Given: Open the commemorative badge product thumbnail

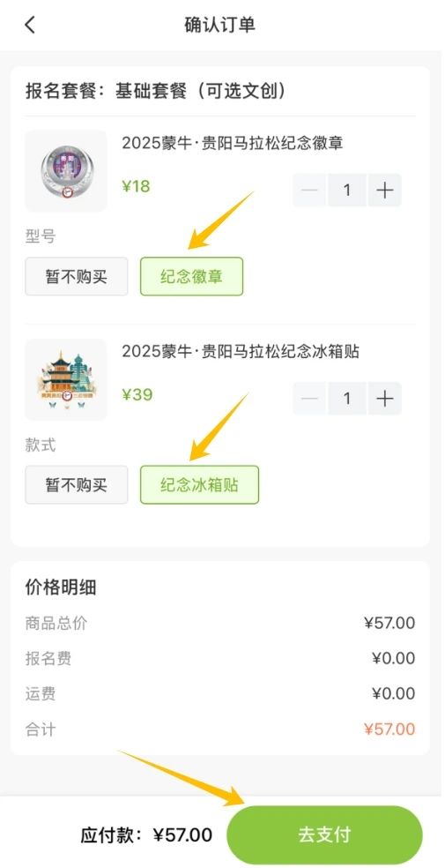Looking at the screenshot, I should 66,171.
